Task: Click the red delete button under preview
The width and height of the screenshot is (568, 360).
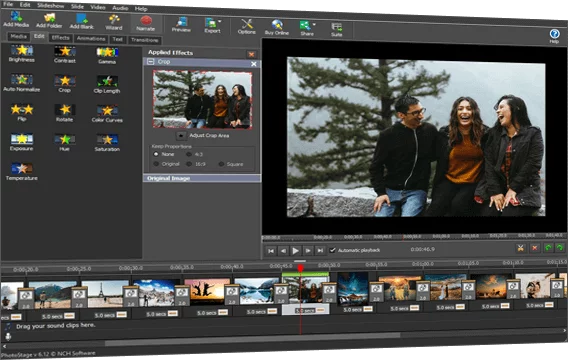Action: pos(534,248)
